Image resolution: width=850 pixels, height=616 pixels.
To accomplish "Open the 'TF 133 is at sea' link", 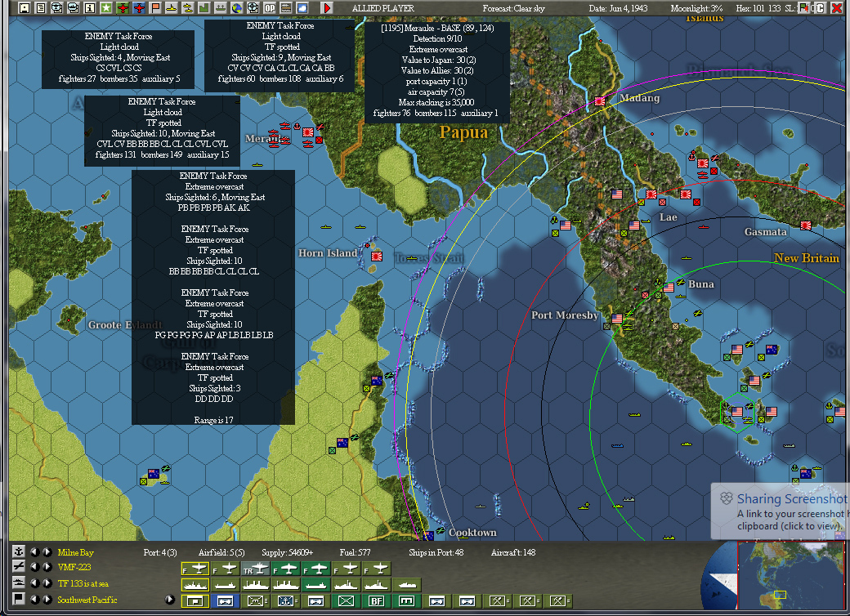I will click(83, 583).
